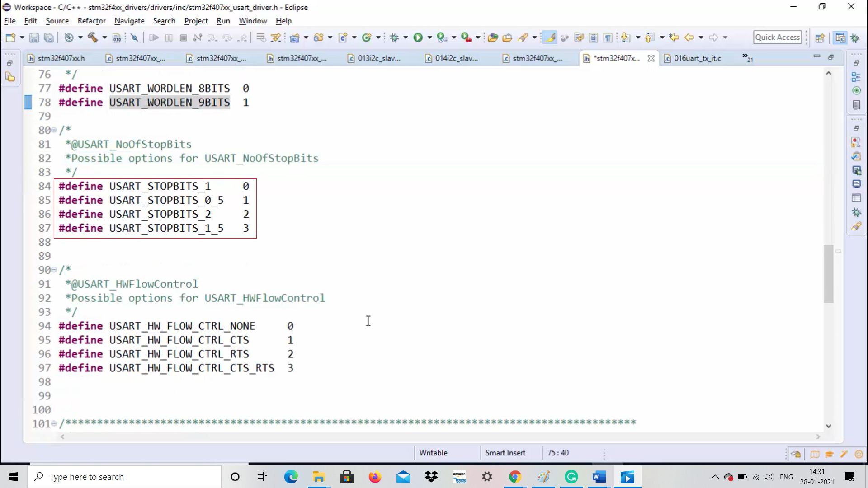Switch to the Debug perspective icon
Screen dimensions: 868x488
[x=855, y=38]
